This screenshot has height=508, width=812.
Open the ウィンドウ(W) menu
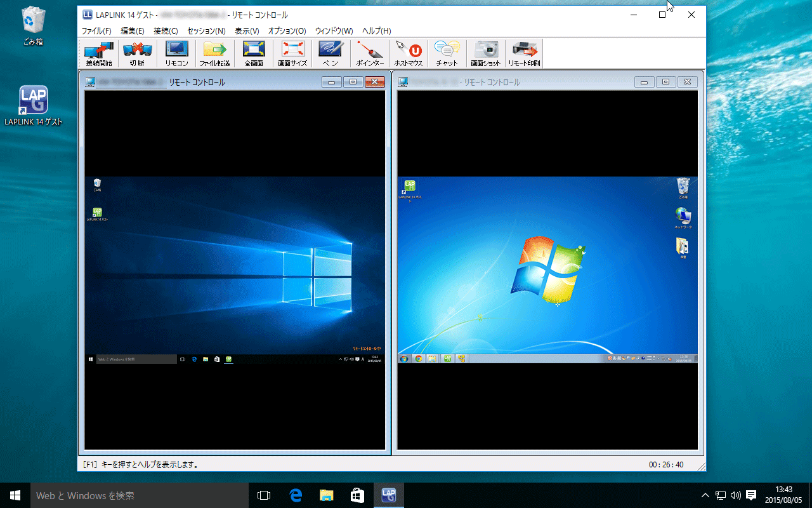(x=334, y=30)
